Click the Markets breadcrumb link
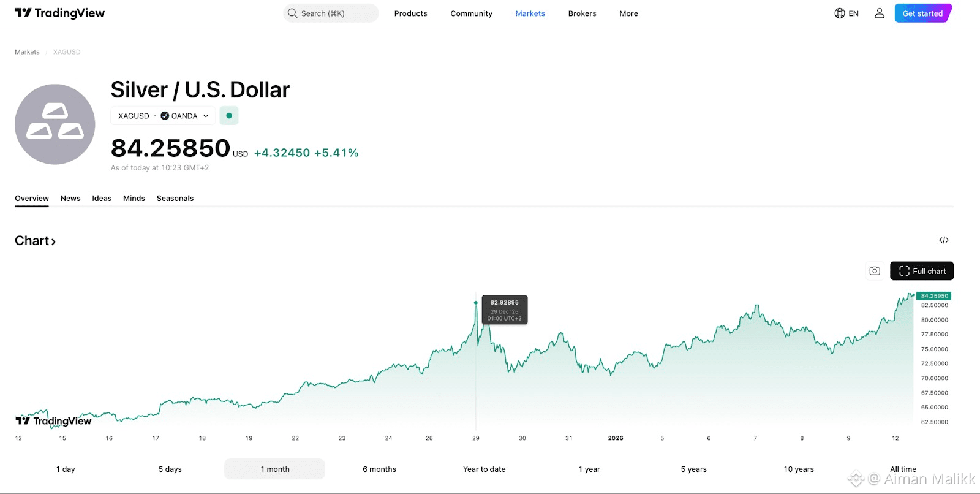The image size is (980, 494). point(27,52)
